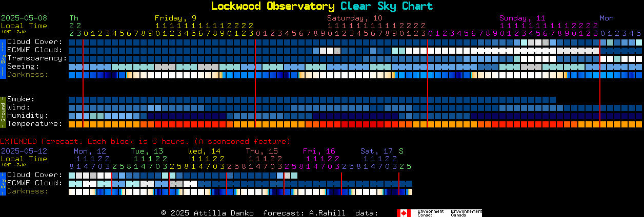The height and width of the screenshot is (217, 644).
Task: Click the red midnight line starting Saturday, 10
Action: click(255, 83)
